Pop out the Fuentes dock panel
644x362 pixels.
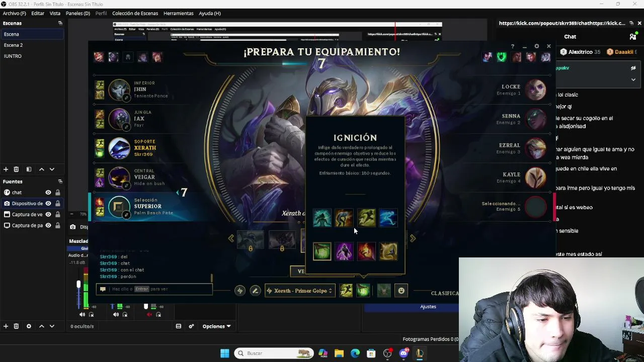pos(60,182)
